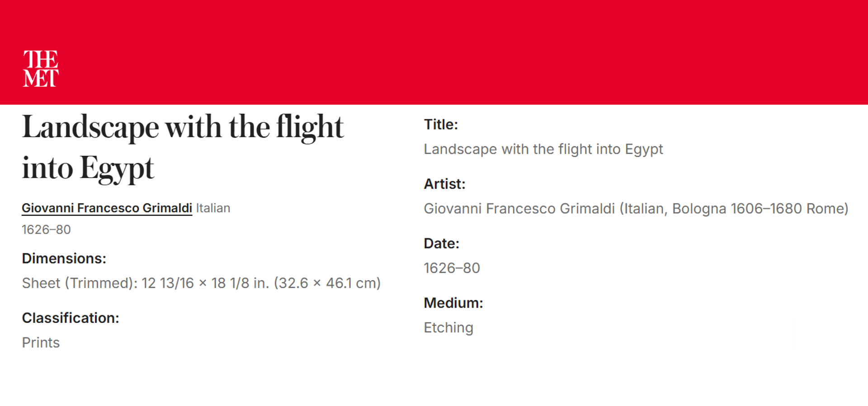This screenshot has height=406, width=868.
Task: Select the 'Prints' classification value
Action: (41, 343)
